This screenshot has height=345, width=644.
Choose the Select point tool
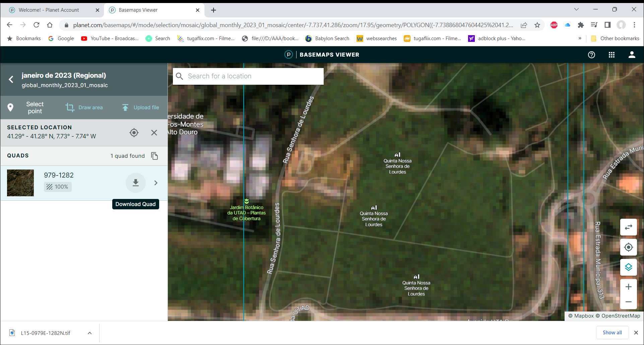25,108
